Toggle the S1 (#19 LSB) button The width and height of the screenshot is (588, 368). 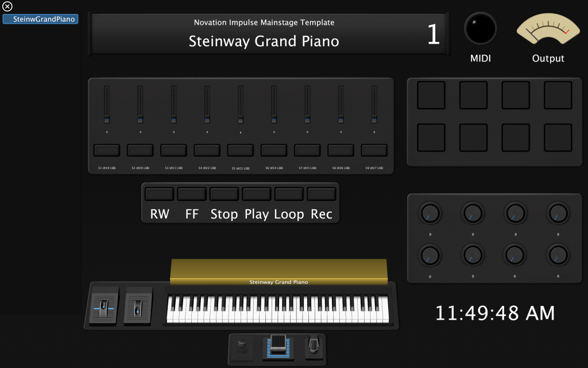point(107,150)
